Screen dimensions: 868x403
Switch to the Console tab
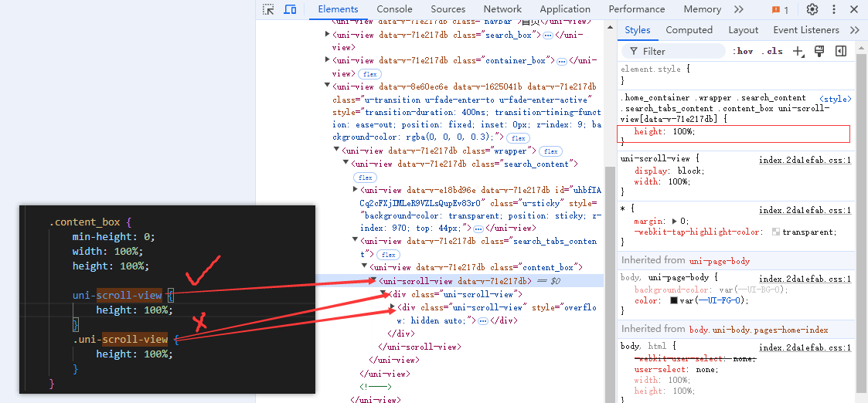394,9
